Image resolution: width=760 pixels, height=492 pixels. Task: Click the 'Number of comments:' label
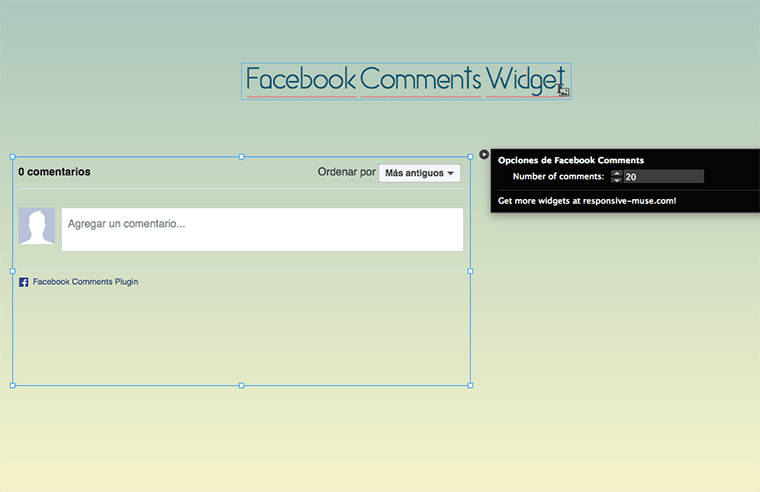point(558,176)
